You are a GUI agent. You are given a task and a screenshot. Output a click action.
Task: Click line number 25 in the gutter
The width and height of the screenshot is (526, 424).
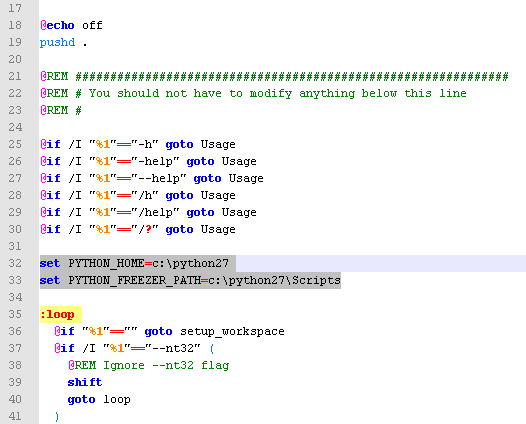pos(15,144)
